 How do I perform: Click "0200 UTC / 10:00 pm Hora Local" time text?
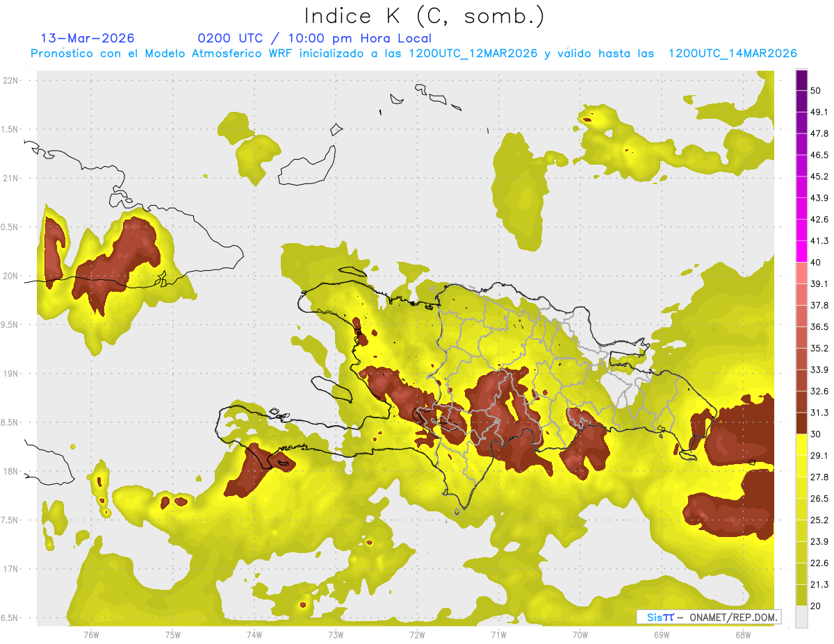coord(314,38)
